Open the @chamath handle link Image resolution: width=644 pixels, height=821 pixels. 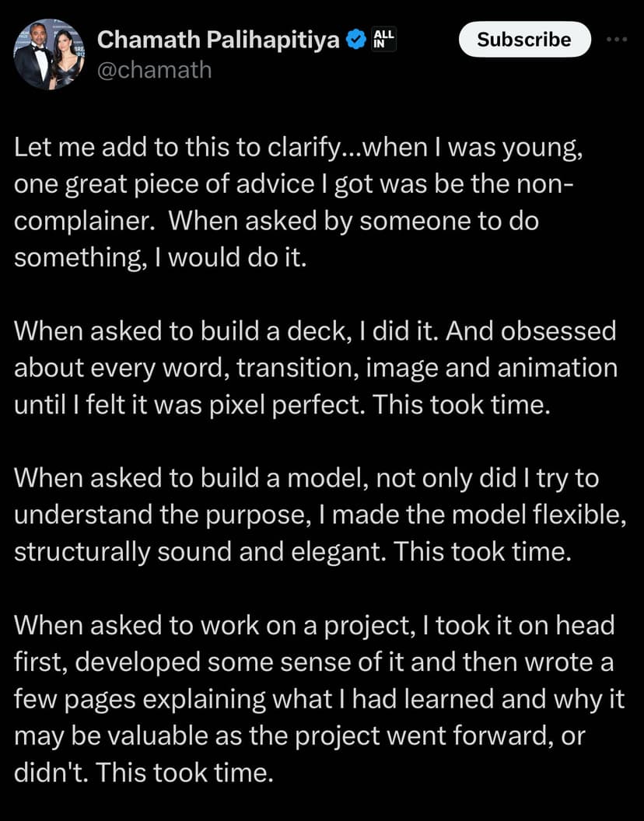(154, 70)
